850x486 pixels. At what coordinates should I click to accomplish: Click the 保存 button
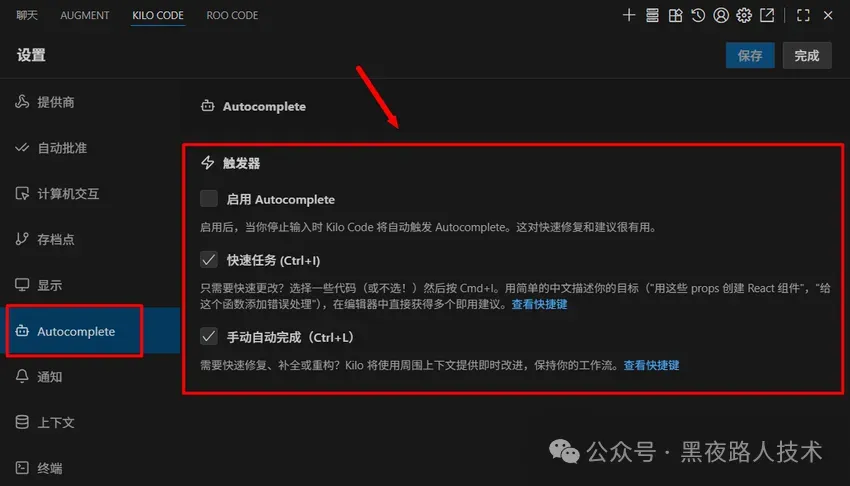(x=750, y=55)
